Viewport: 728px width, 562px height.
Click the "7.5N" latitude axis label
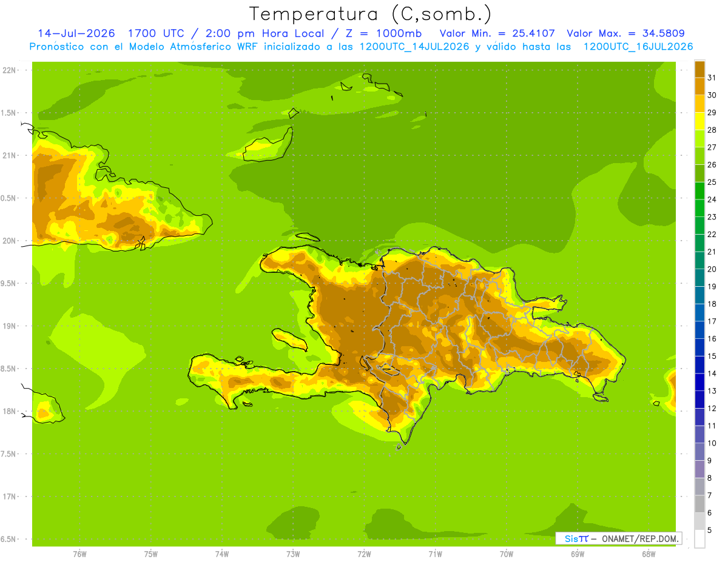9,453
